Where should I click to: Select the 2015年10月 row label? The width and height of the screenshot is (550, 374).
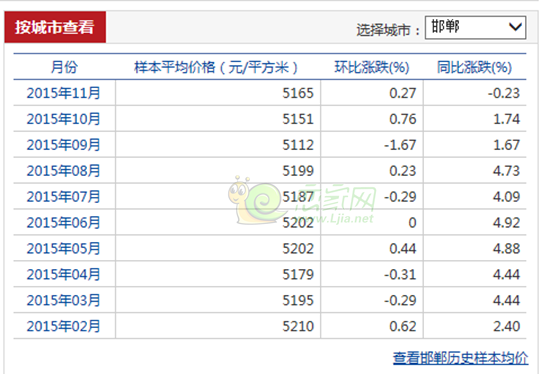(x=63, y=119)
